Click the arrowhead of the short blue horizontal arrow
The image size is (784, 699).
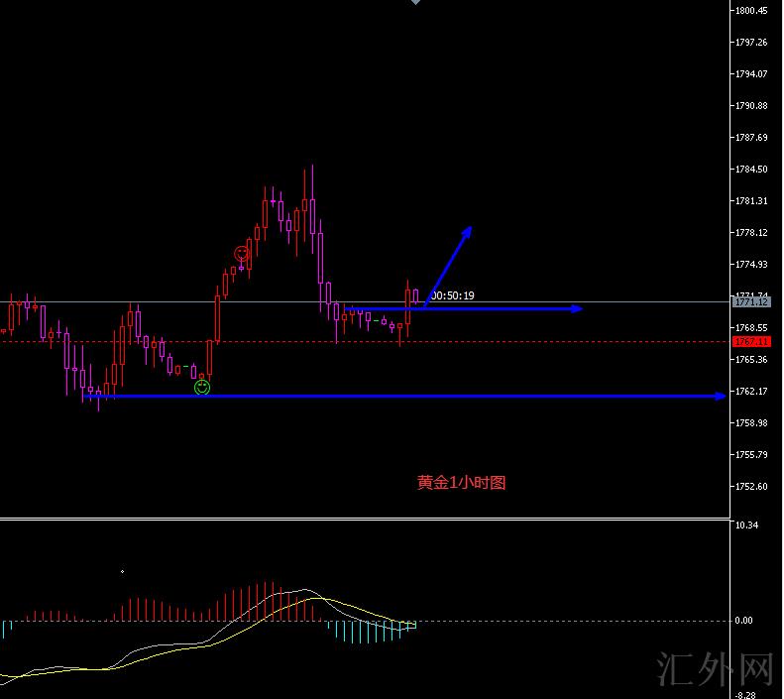click(x=577, y=309)
